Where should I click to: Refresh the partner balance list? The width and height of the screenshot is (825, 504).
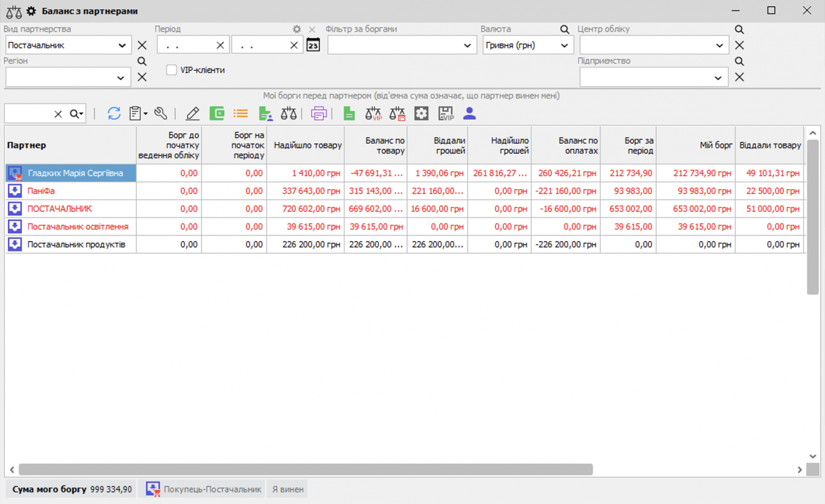point(114,113)
